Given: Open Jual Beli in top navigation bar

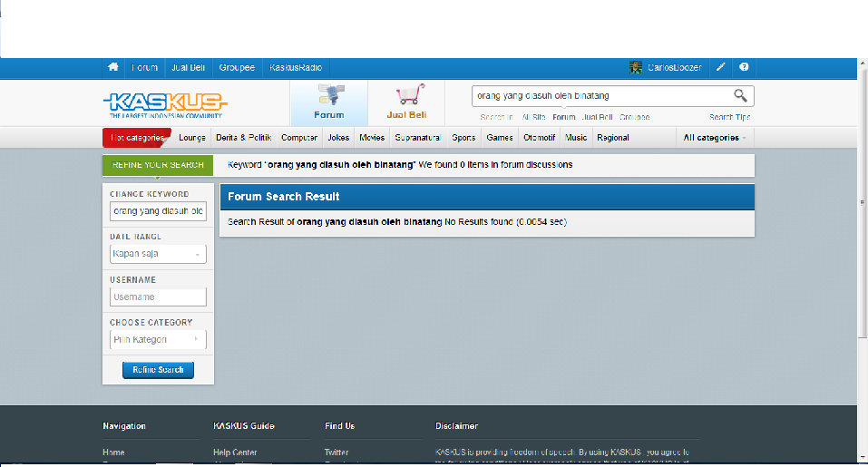Looking at the screenshot, I should click(x=189, y=67).
